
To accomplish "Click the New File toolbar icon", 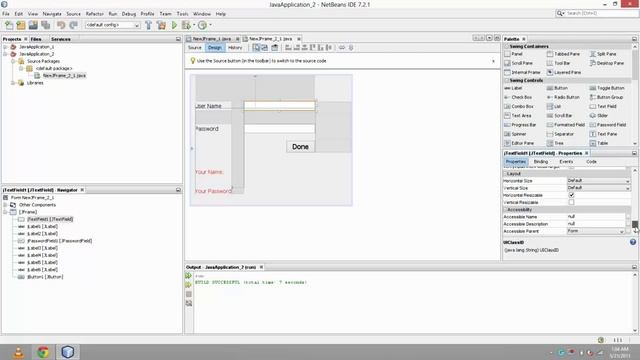I will coord(9,25).
